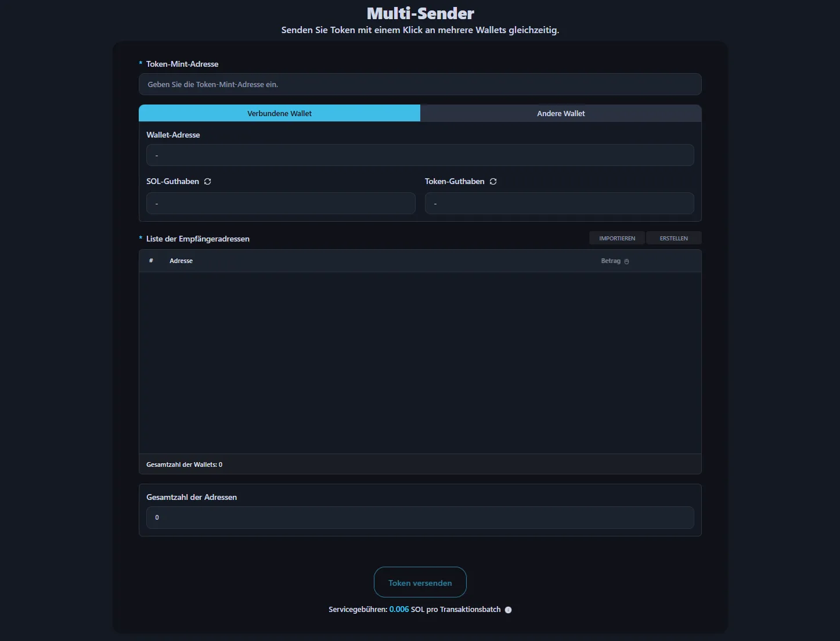Click the Adresse column header
Viewport: 840px width, 641px height.
click(x=181, y=261)
